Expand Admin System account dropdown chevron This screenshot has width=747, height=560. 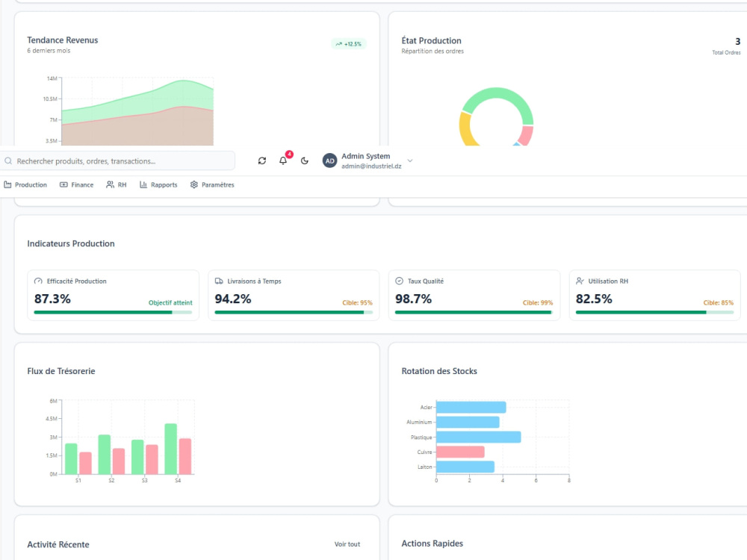click(409, 161)
